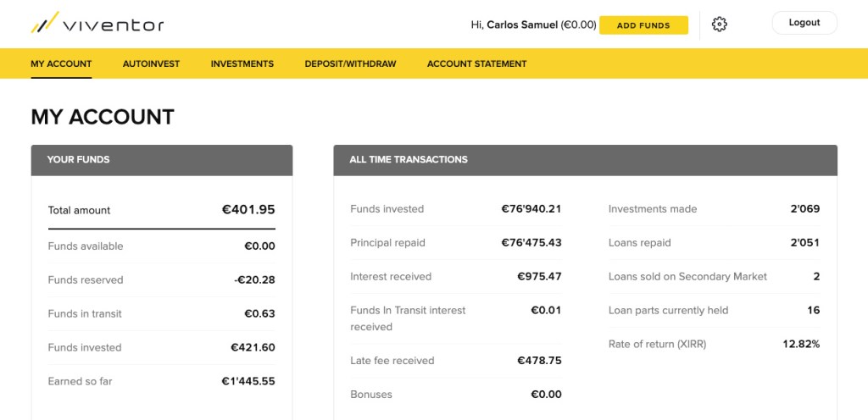This screenshot has height=420, width=868.
Task: Select the Total amount value €401.95
Action: click(x=248, y=210)
